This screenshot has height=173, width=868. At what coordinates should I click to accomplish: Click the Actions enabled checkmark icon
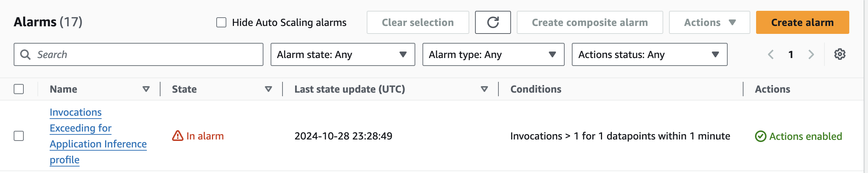point(760,136)
